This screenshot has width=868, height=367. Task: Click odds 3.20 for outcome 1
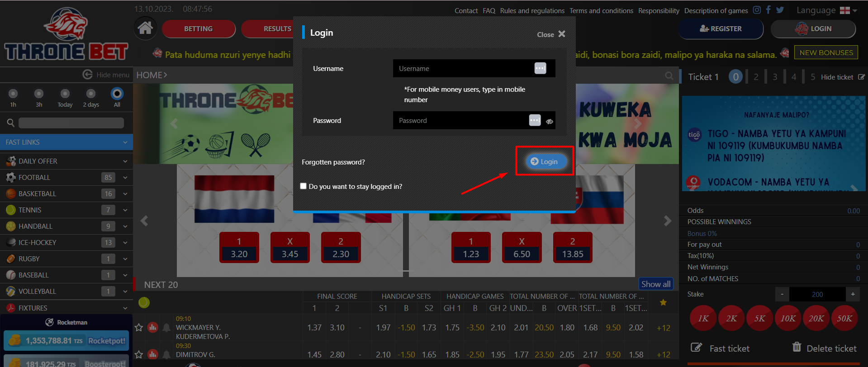[x=239, y=248]
